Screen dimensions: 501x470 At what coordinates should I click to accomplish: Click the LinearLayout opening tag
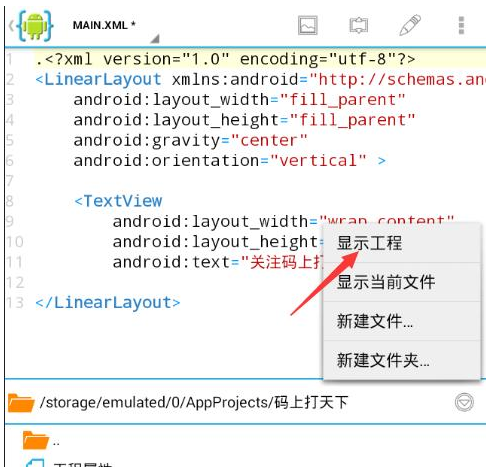[x=98, y=80]
